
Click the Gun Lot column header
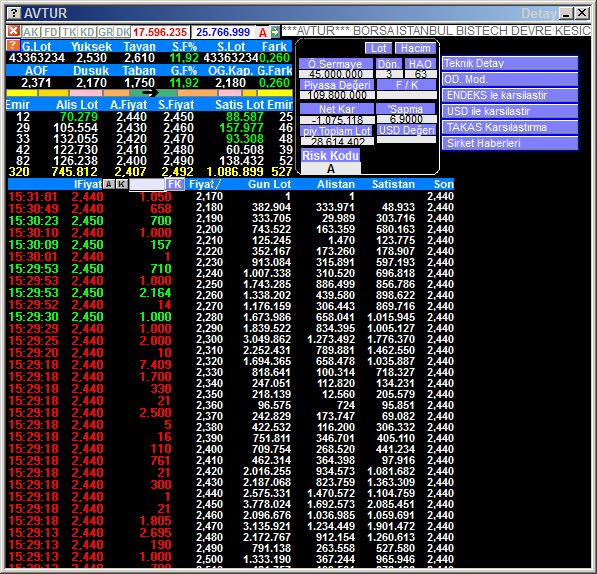pos(269,185)
